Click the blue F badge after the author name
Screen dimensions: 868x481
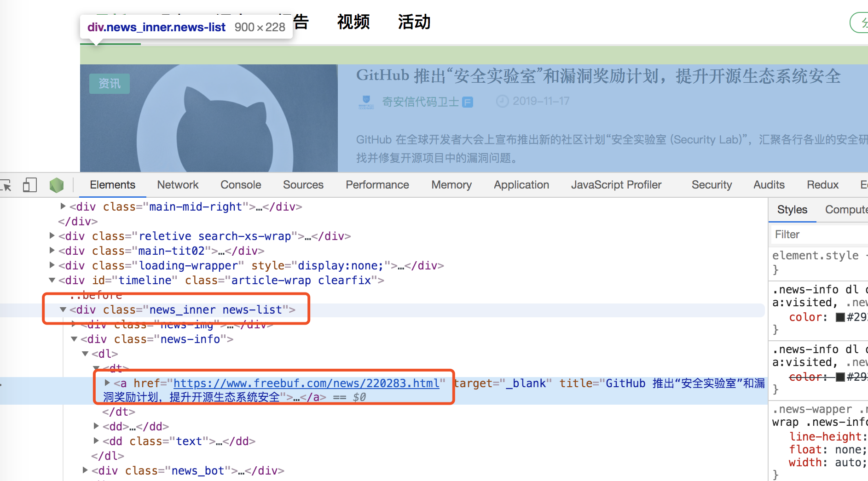click(467, 102)
